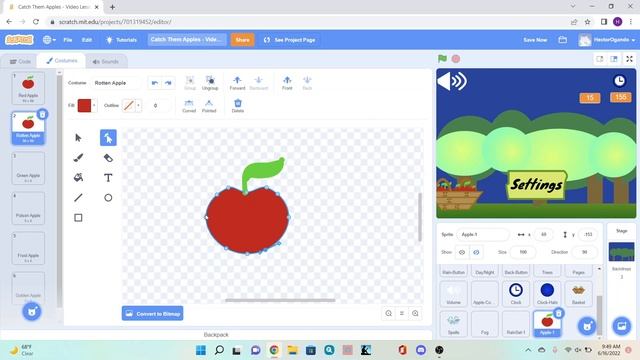640x360 pixels.
Task: Click Choose a Backdrop button
Action: tap(622, 326)
